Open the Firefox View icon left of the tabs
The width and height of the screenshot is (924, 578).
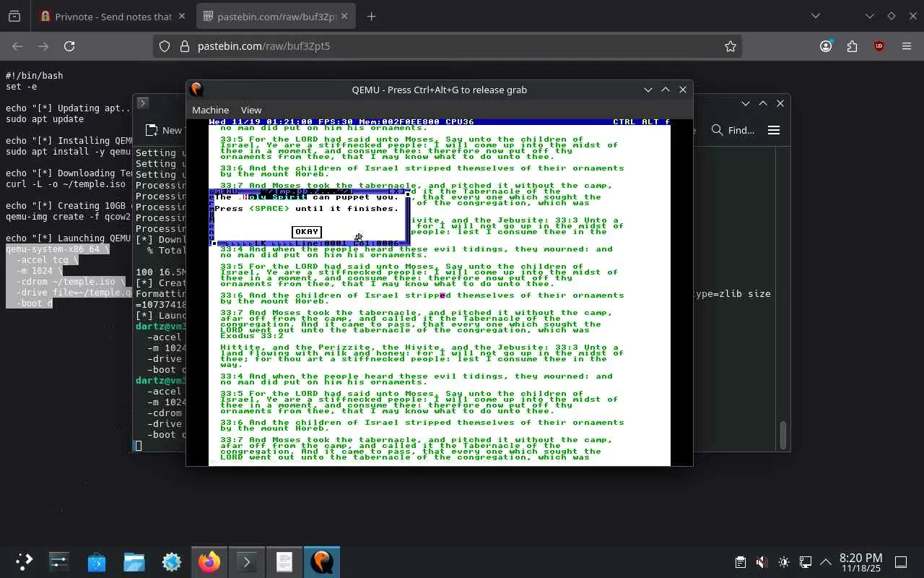click(x=14, y=16)
